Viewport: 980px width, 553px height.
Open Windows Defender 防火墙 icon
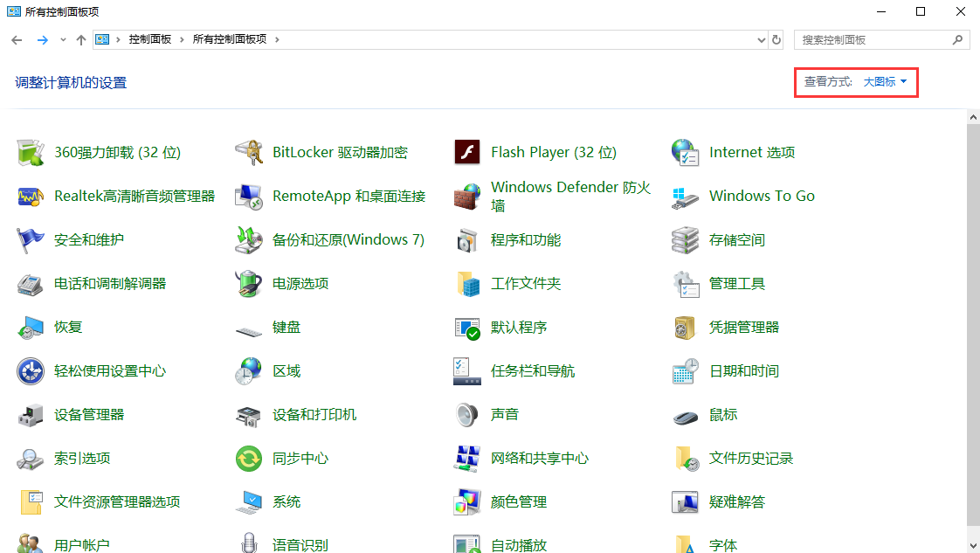tap(467, 196)
